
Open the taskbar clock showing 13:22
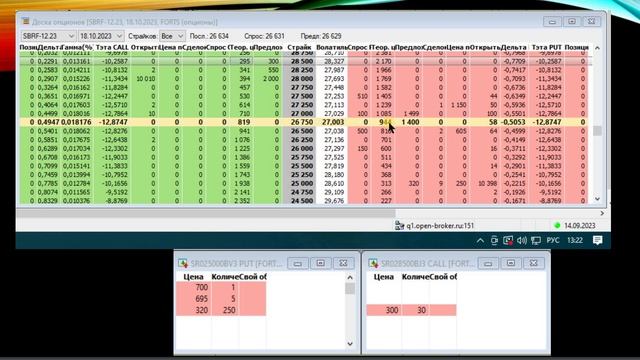(x=575, y=240)
